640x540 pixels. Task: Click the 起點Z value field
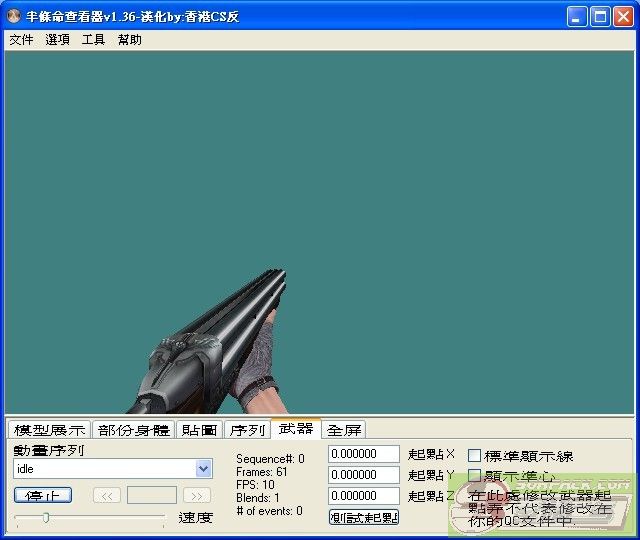pos(364,496)
